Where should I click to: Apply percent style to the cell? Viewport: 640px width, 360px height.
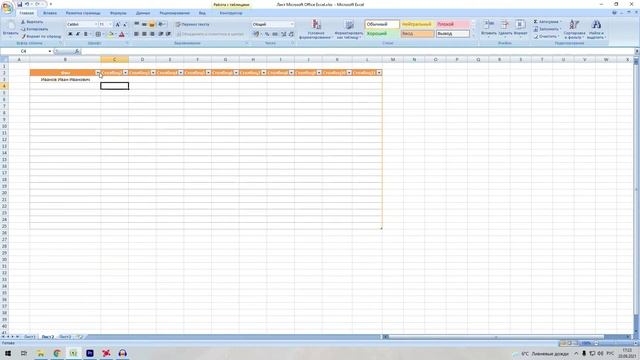[267, 34]
